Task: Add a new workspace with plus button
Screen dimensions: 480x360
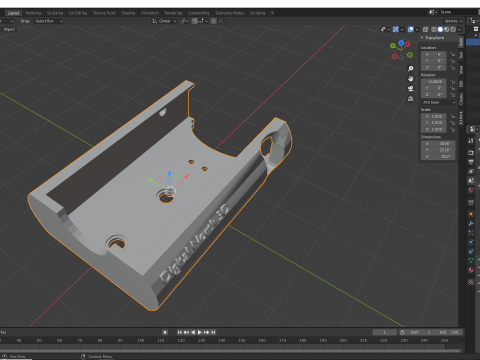Action: click(272, 13)
